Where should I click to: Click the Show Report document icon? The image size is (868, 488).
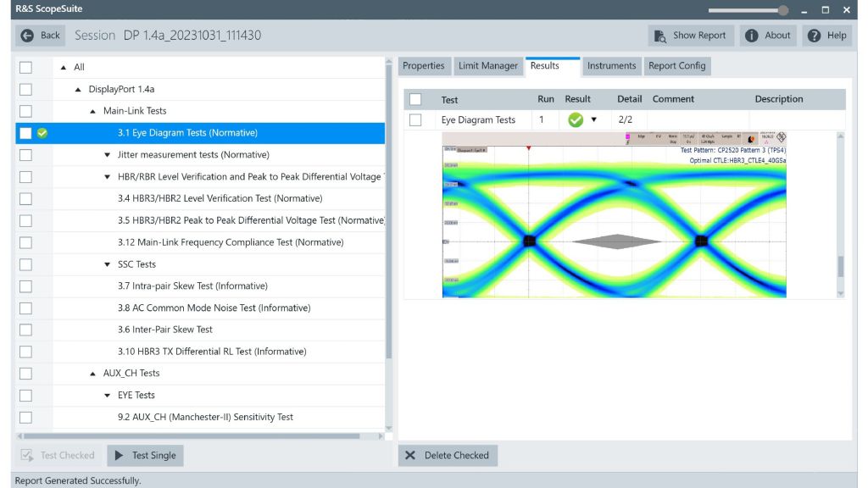click(660, 36)
